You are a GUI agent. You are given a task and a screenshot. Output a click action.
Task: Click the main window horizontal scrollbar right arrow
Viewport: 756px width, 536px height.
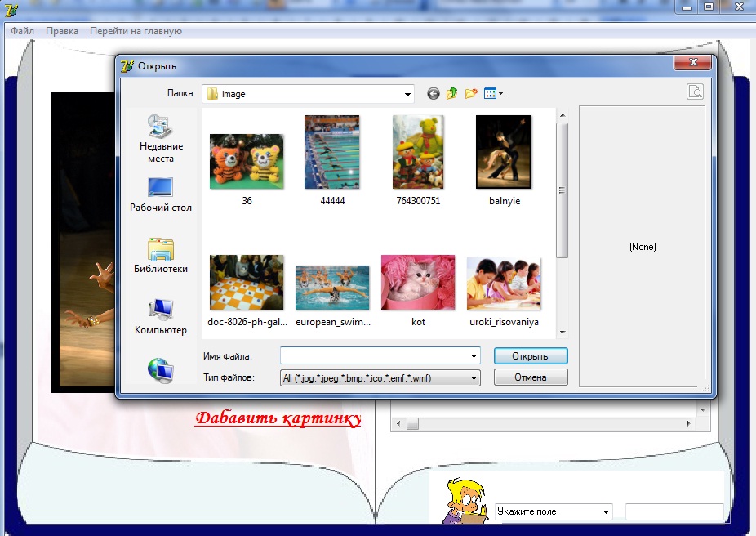(688, 423)
